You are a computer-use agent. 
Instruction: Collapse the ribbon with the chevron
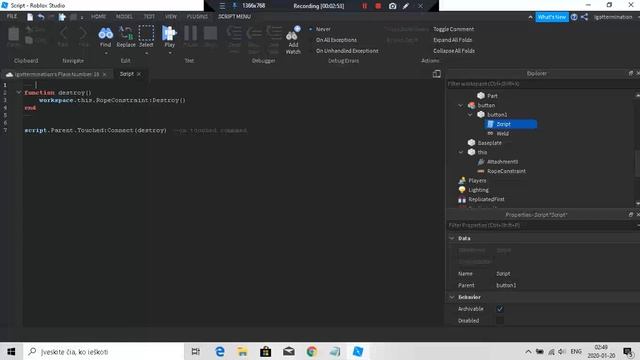pyautogui.click(x=530, y=17)
